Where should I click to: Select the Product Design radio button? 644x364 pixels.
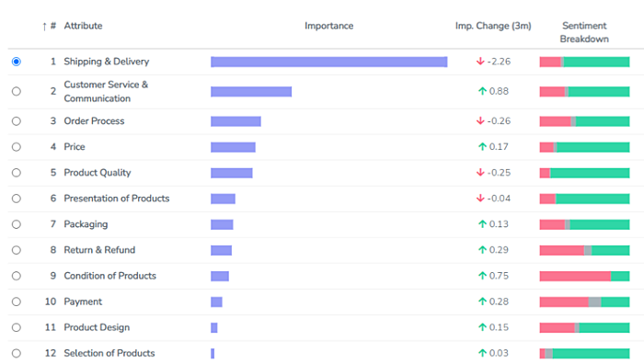click(x=17, y=327)
